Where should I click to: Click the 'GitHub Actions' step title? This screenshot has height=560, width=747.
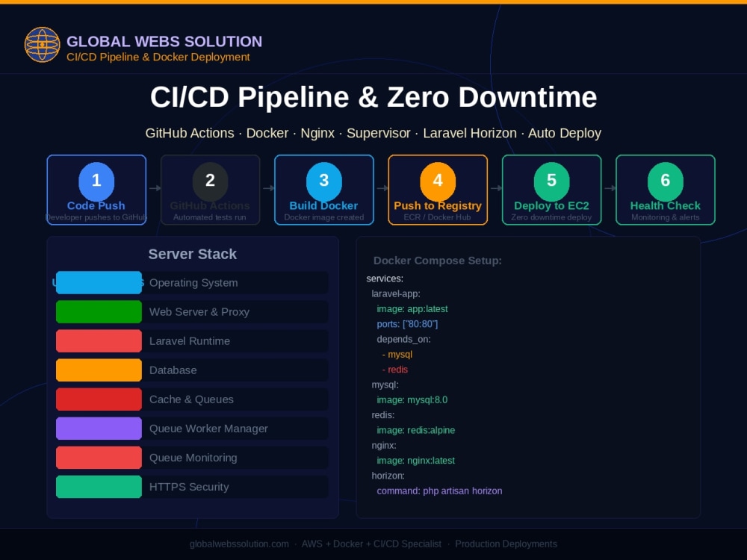click(x=210, y=206)
